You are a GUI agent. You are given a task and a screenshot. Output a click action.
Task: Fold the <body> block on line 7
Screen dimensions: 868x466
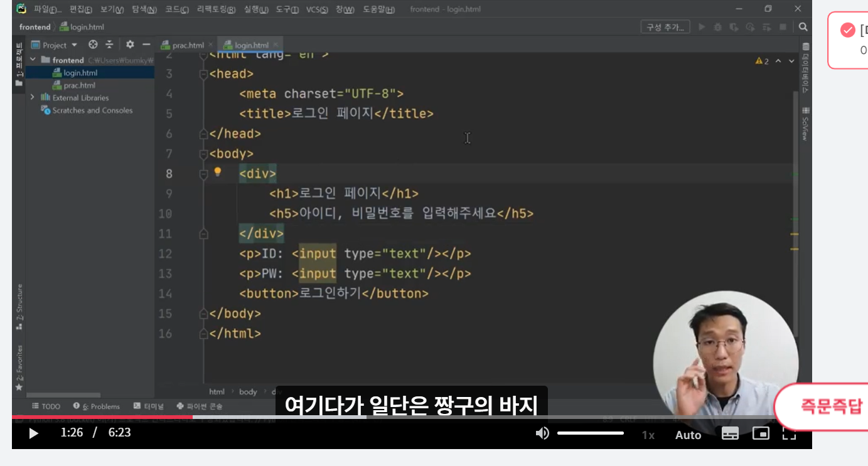click(203, 154)
